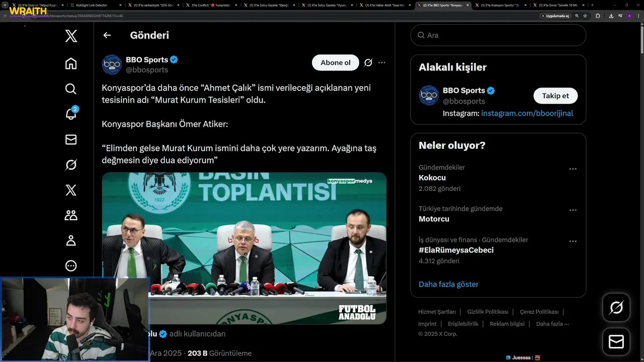The height and width of the screenshot is (362, 644).
Task: Open Notifications bell with 2 badge
Action: click(71, 113)
